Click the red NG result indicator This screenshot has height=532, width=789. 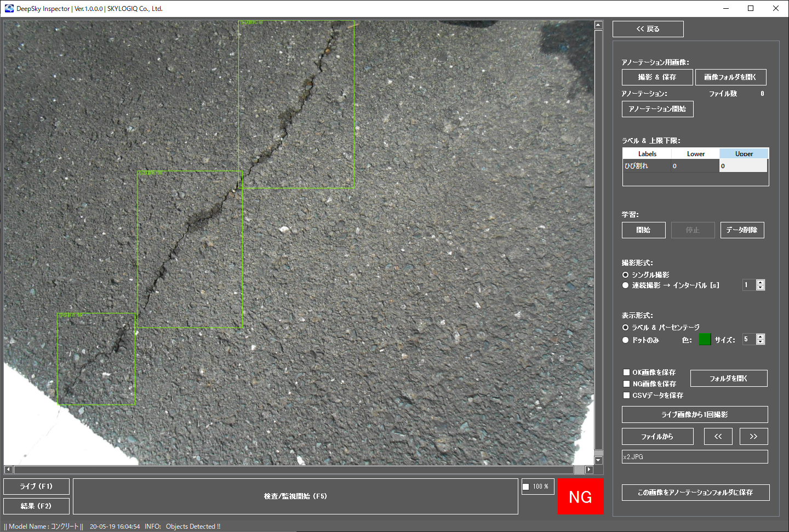(x=580, y=497)
